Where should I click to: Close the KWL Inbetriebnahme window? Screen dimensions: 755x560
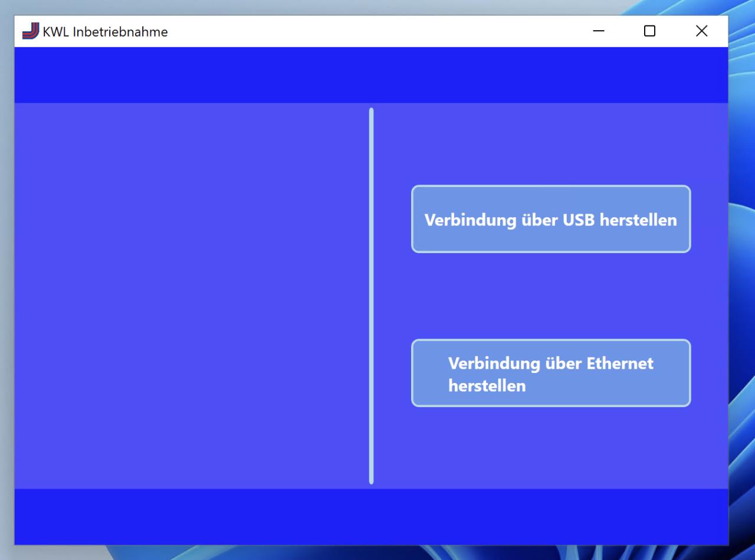click(x=701, y=31)
